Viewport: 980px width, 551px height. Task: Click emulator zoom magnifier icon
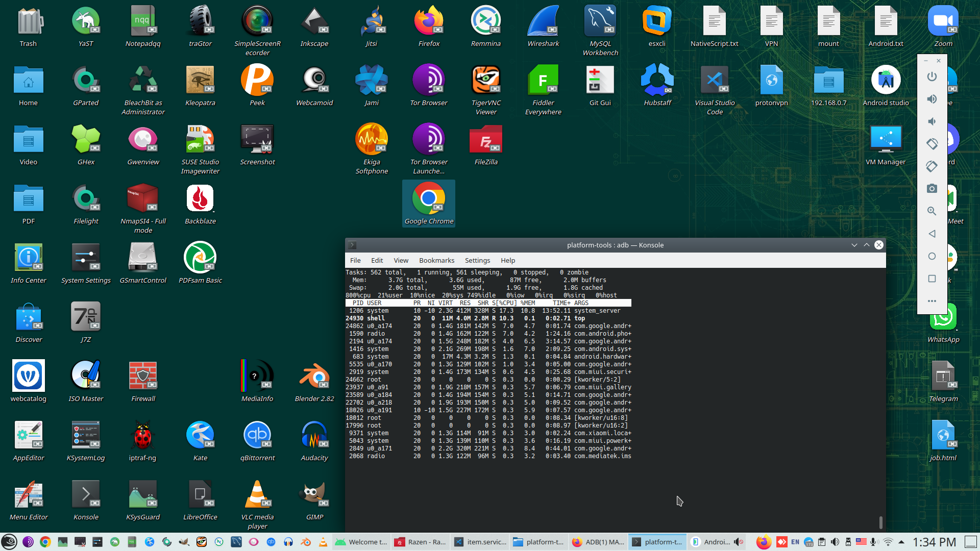pos(932,211)
